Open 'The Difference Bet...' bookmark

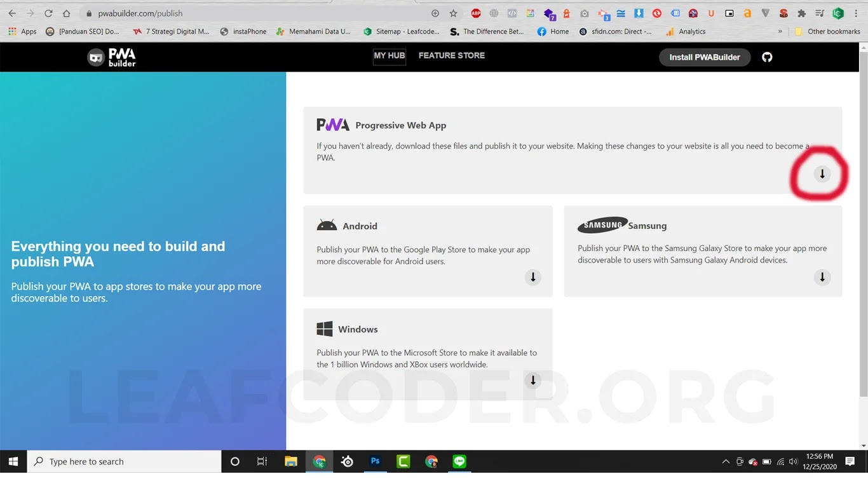[487, 31]
